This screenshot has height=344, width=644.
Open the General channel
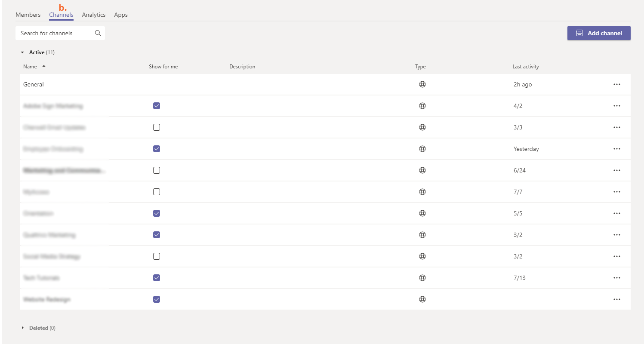point(33,84)
